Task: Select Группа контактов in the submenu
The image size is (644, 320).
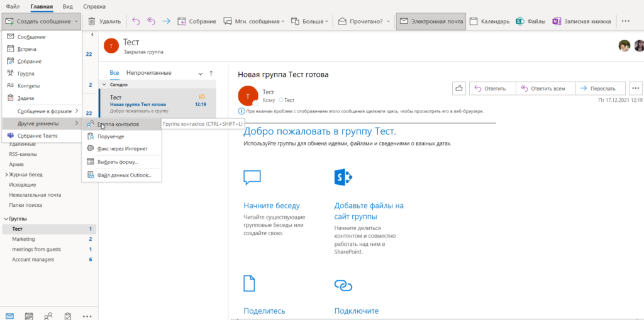Action: 121,124
